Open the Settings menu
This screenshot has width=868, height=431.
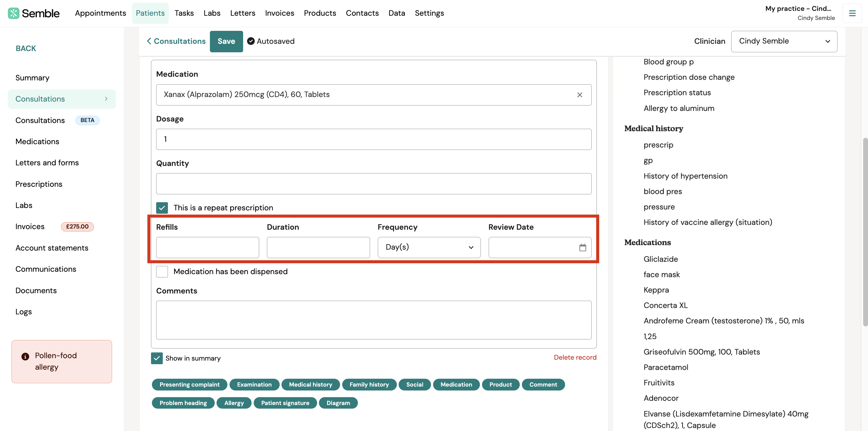[429, 13]
